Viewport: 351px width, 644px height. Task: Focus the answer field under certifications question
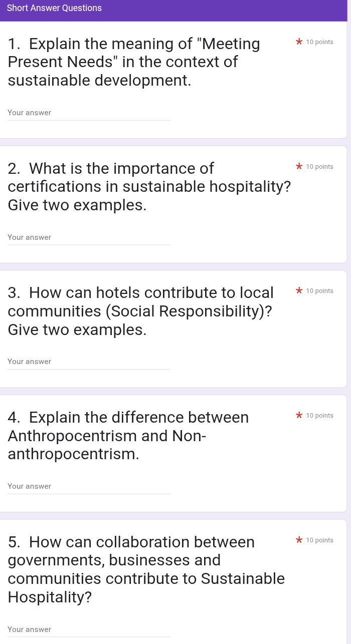tap(88, 237)
